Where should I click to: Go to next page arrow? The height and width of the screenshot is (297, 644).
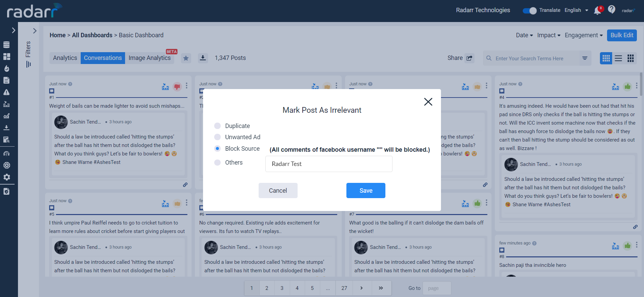coord(361,288)
